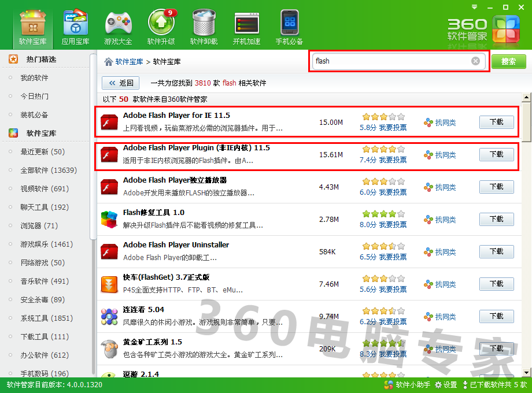Screen dimensions: 532x393
Task: Click 找同类 for Adobe Flash Player独立播放器
Action: pos(440,187)
